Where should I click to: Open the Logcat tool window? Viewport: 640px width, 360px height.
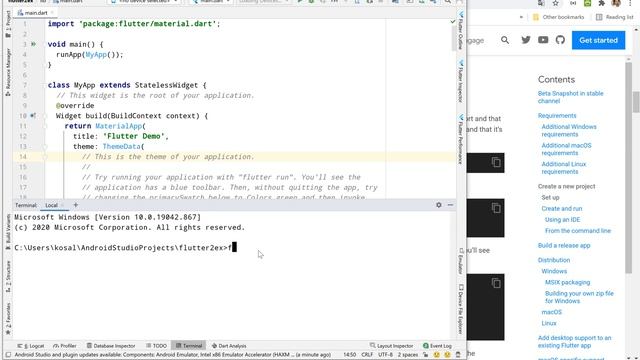pos(31,346)
